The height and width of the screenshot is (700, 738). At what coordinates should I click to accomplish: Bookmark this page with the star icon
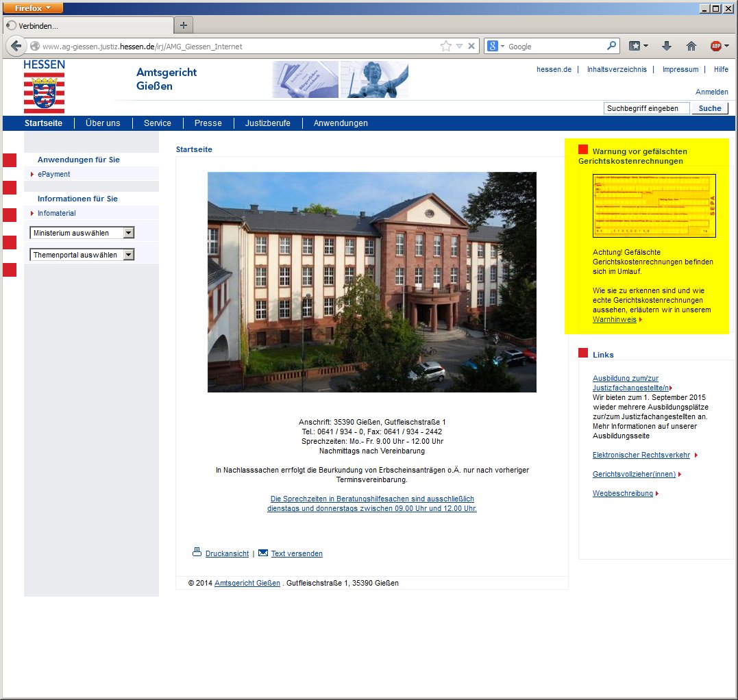[x=445, y=46]
